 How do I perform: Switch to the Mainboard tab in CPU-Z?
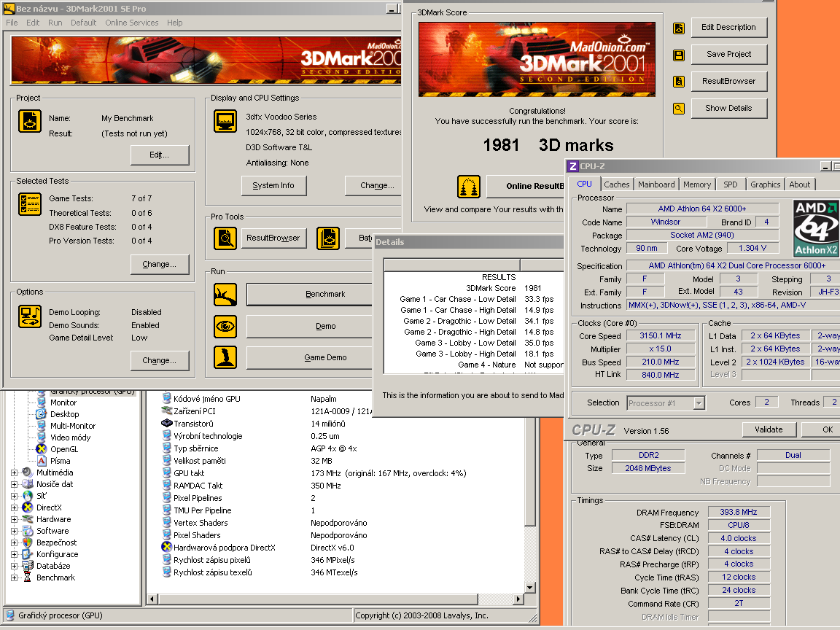click(656, 184)
